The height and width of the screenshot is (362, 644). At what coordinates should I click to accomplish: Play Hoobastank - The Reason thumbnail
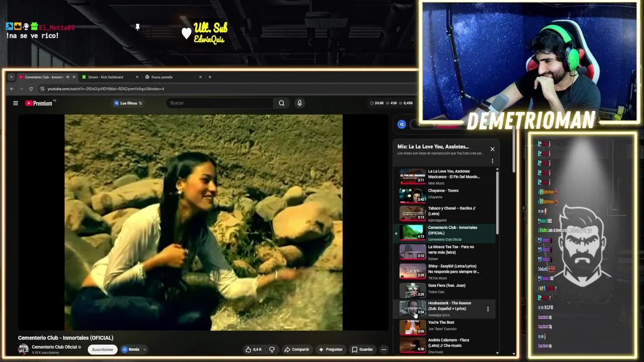413,308
